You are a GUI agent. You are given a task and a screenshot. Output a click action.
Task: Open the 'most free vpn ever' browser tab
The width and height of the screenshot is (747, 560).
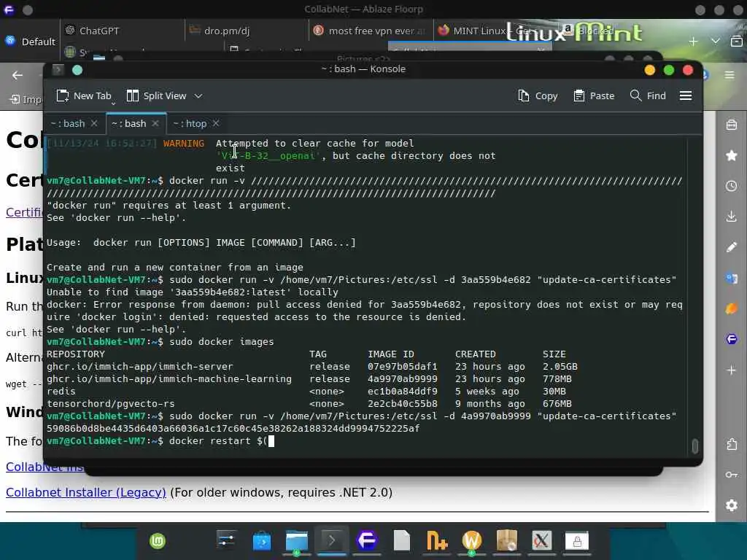371,31
